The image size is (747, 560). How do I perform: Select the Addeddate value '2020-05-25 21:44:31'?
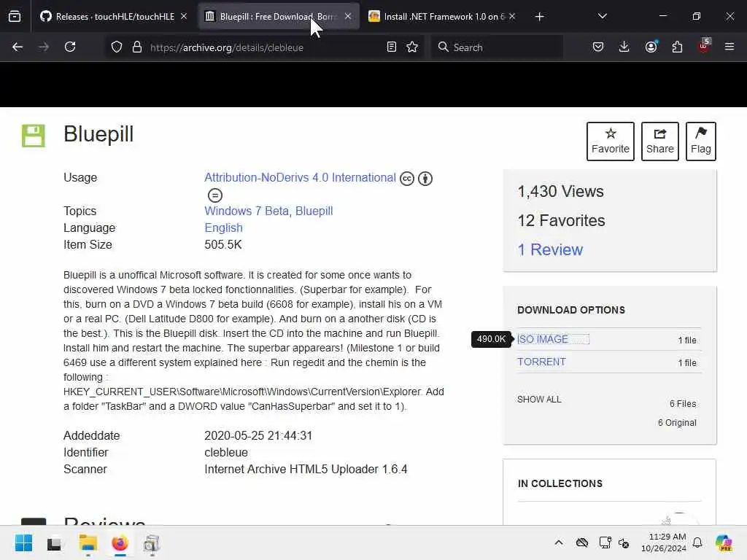click(x=258, y=436)
